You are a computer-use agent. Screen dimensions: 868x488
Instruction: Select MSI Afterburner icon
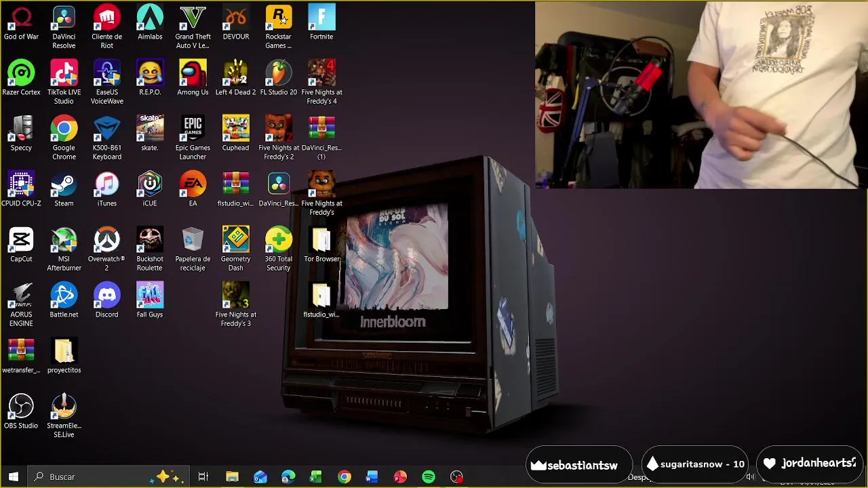click(x=64, y=250)
